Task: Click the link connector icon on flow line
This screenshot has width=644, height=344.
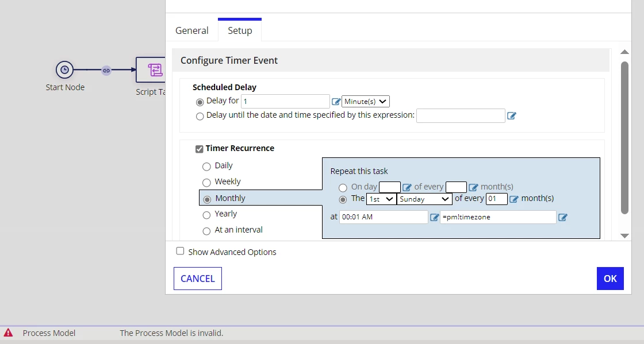Action: tap(106, 70)
